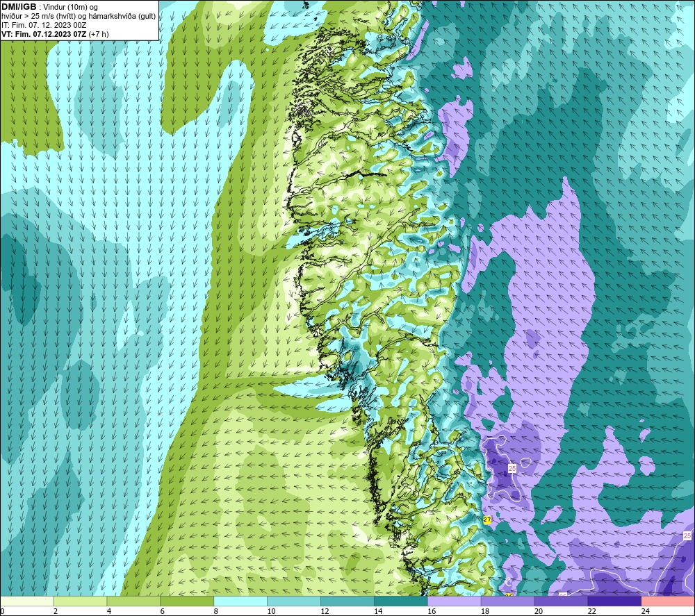Click the palest 0–2 m/s legend swatch
Image resolution: width=695 pixels, height=616 pixels.
click(x=27, y=601)
